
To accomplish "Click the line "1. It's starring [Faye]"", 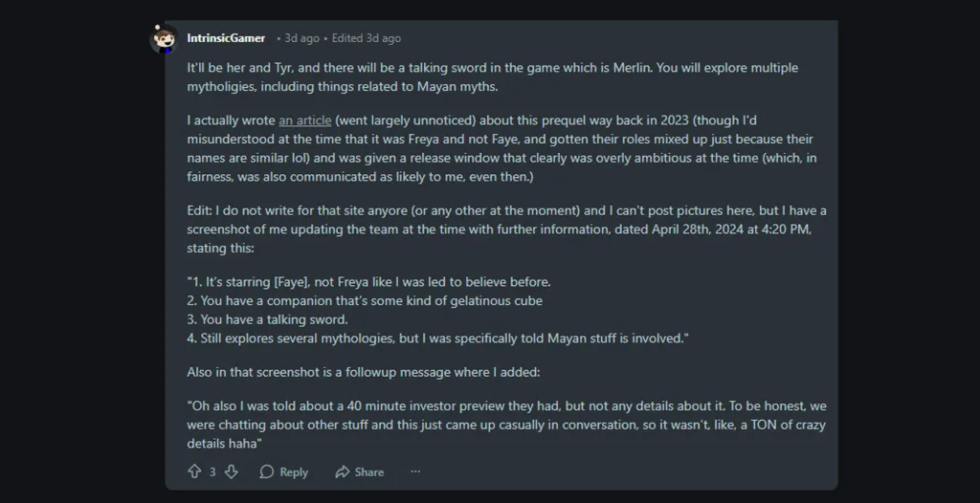I will (368, 282).
